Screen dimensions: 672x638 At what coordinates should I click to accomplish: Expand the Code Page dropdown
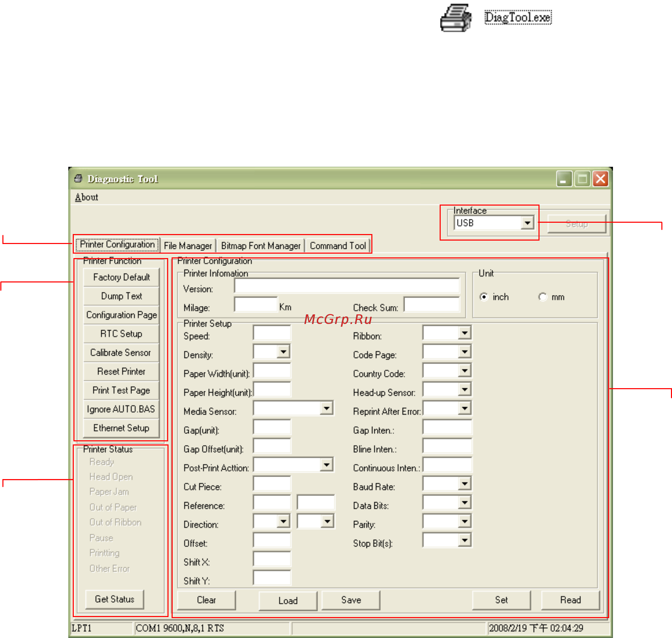[465, 351]
